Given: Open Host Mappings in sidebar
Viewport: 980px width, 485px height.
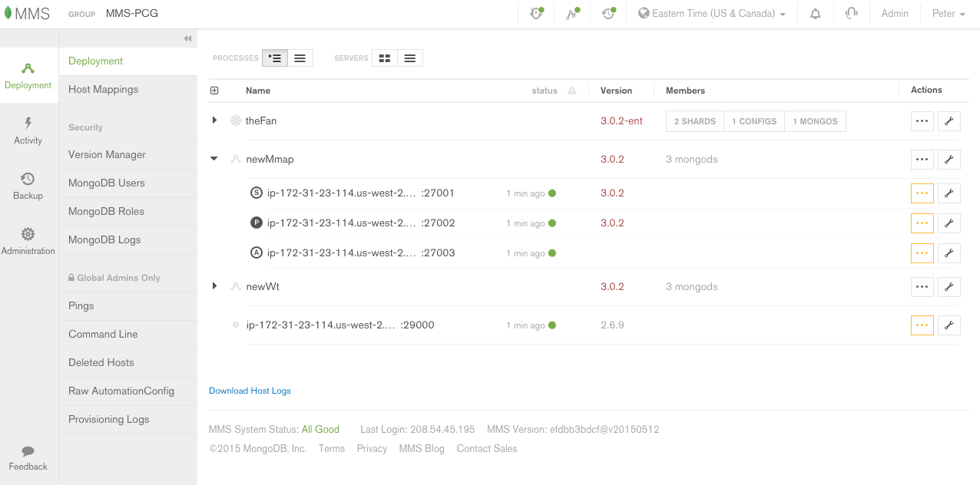Looking at the screenshot, I should 104,90.
